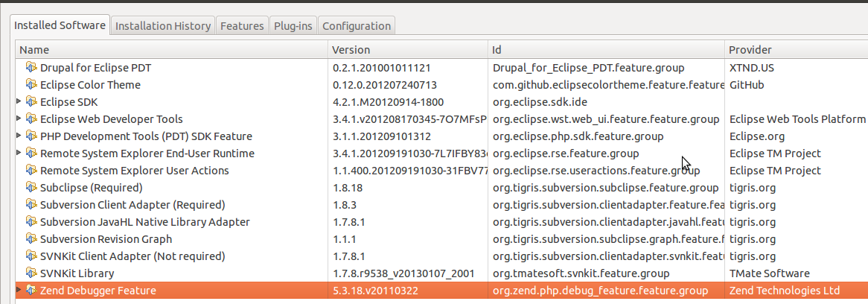
Task: Click the SVNKit Library feature icon
Action: pos(31,273)
